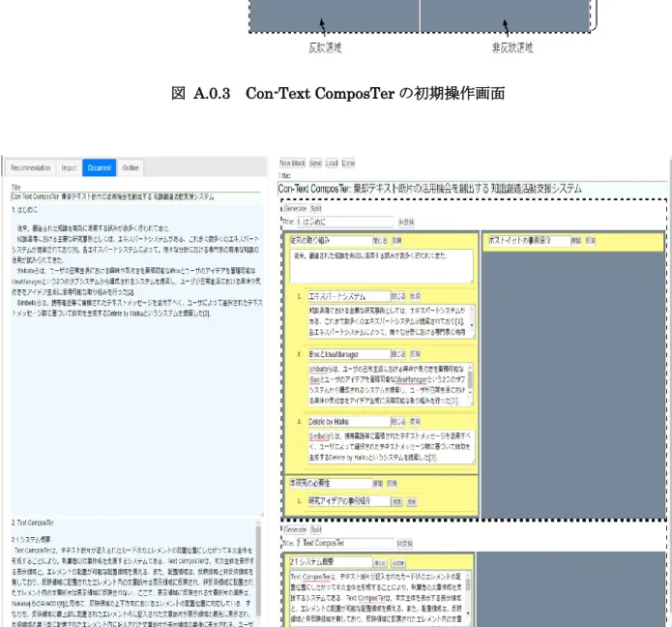This screenshot has height=627, width=672.
Task: Expand the 本研究の必要性 card with its toggle button
Action: click(377, 484)
